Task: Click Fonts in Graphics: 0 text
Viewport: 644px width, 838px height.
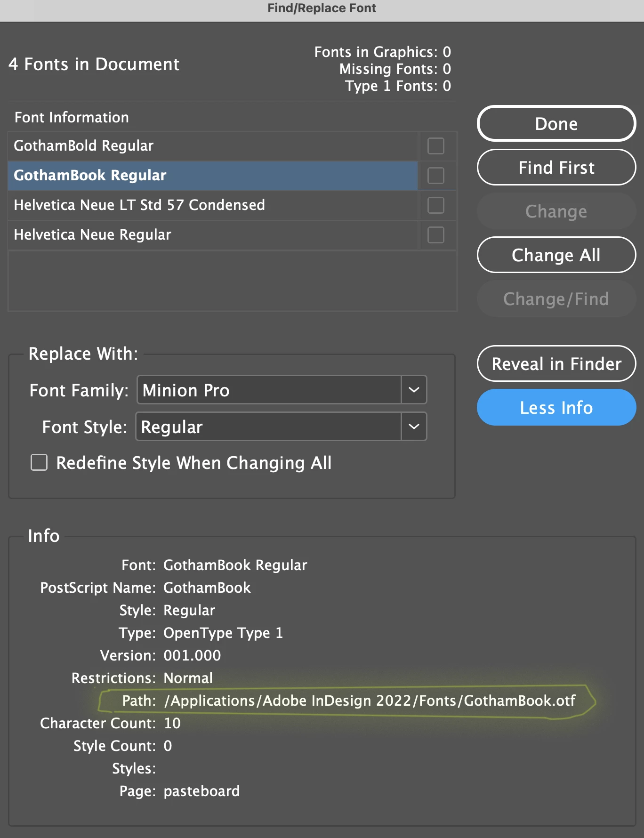Action: (x=383, y=52)
